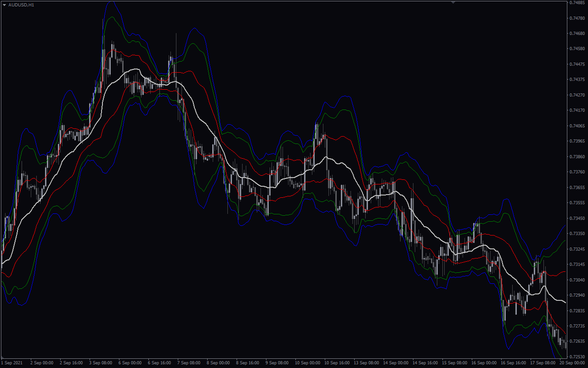Click price level 0.72735 on the scale
The height and width of the screenshot is (368, 588).
pyautogui.click(x=577, y=326)
